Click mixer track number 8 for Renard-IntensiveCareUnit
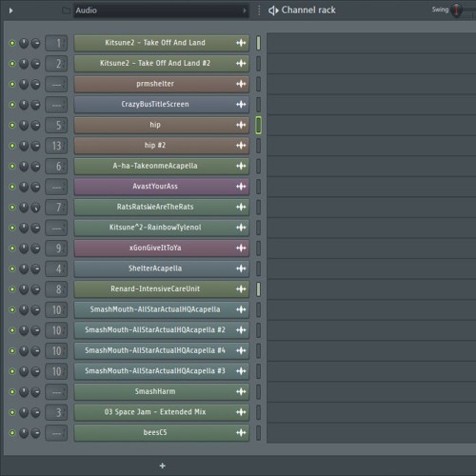476x476 pixels. click(x=56, y=289)
